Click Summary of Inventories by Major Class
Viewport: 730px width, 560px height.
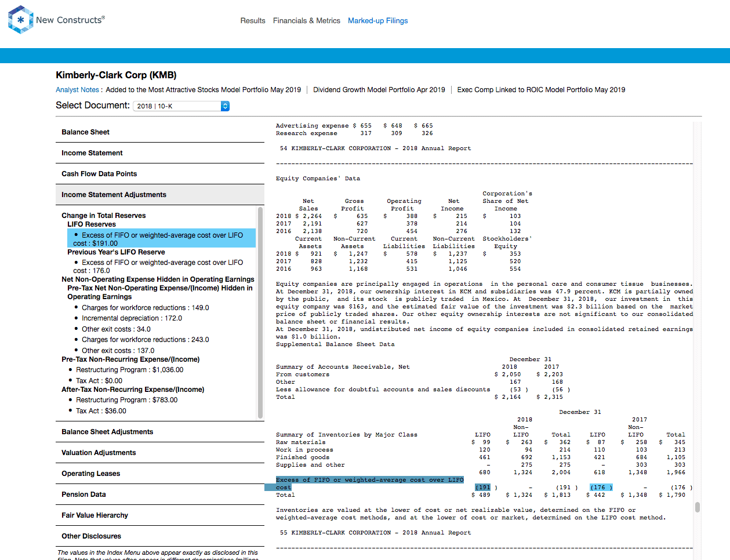tap(347, 435)
